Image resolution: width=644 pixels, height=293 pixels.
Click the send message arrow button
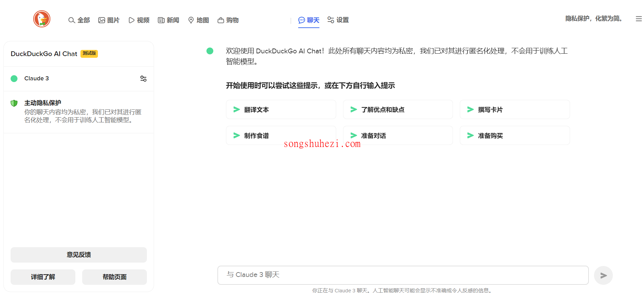603,275
